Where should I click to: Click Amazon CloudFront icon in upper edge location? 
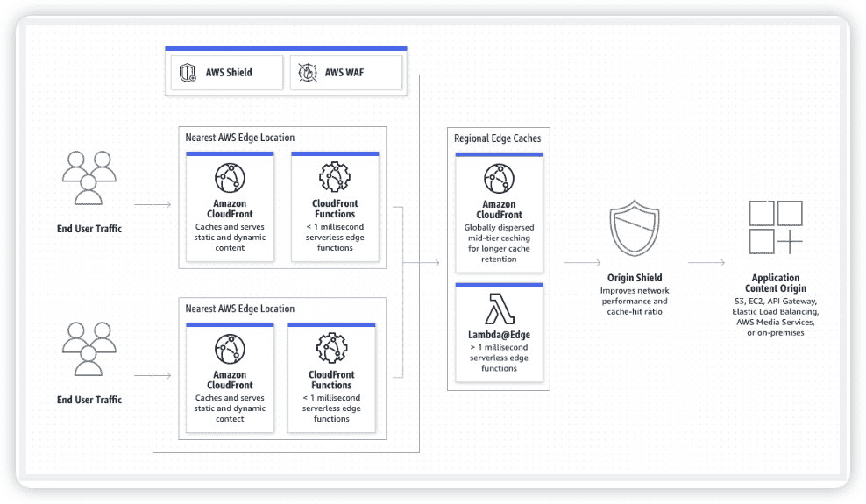coord(230,178)
